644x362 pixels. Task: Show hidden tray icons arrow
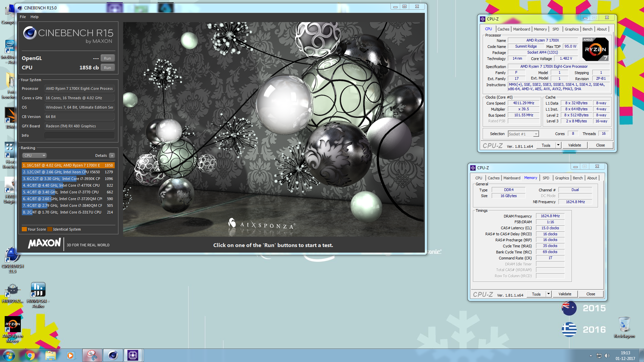pyautogui.click(x=591, y=356)
